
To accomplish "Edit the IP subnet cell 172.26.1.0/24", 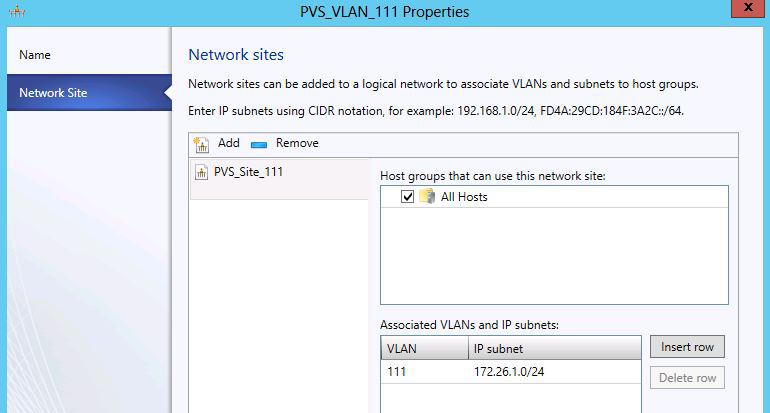I will point(555,372).
